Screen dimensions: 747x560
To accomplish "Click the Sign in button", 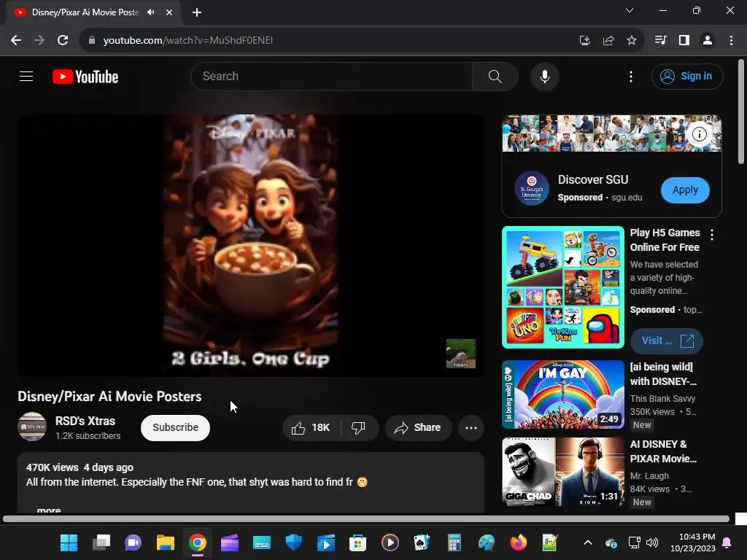I will click(x=687, y=76).
